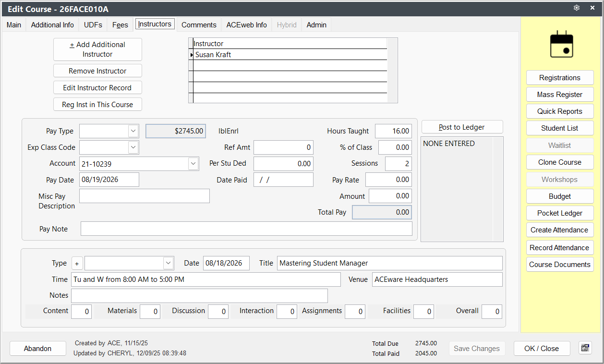Click the Ref Amt field

(283, 147)
